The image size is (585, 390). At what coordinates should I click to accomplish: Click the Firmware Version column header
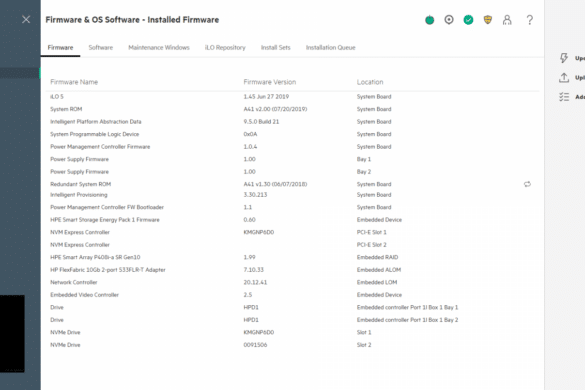coord(270,82)
